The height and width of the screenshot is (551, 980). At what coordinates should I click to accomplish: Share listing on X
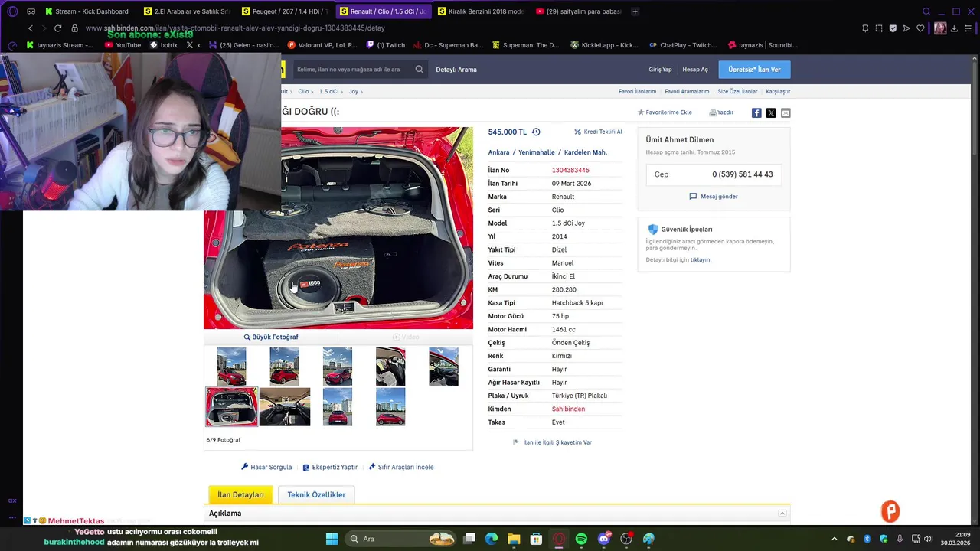[771, 112]
